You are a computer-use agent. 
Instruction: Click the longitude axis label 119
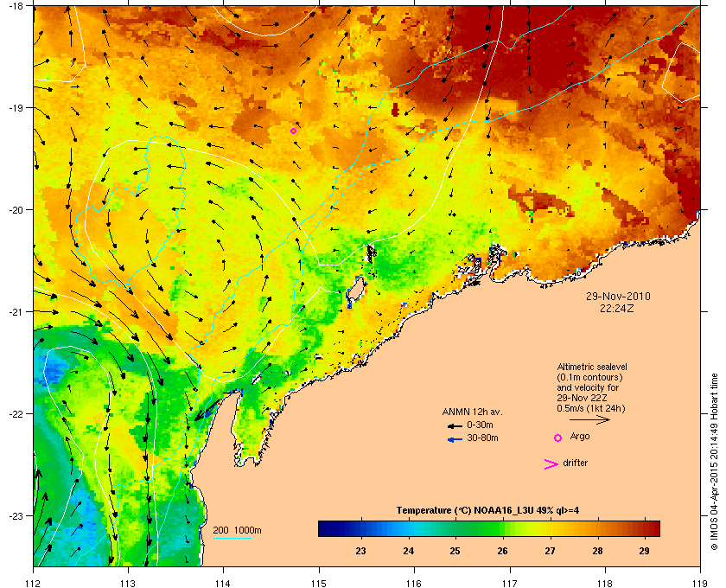700,584
